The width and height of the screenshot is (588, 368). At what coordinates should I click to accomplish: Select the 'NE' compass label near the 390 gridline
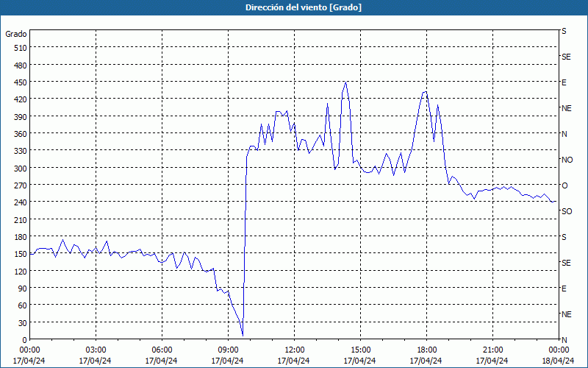coord(566,108)
